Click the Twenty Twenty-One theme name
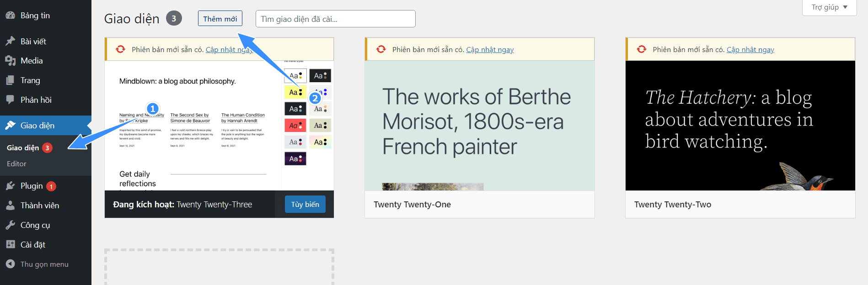Screen dimensions: 868x285 [412, 204]
